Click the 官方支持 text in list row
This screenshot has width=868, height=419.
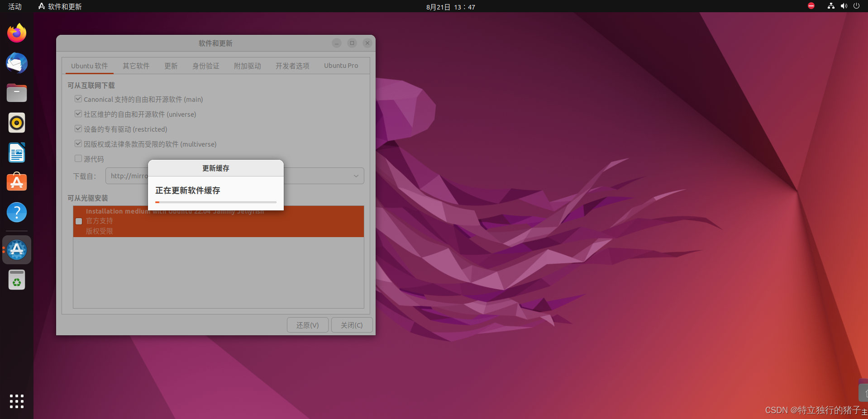click(x=100, y=221)
